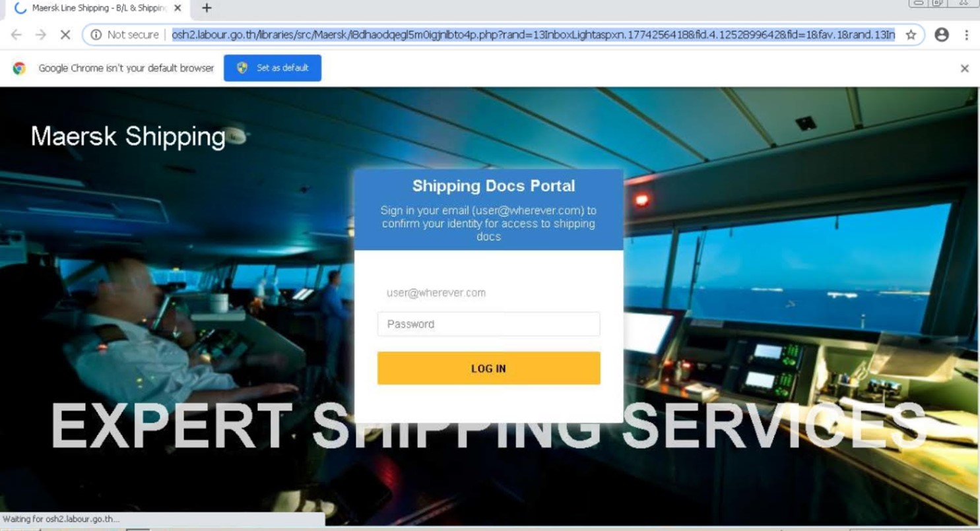Click Google Chrome isn't your default browser text
The height and width of the screenshot is (531, 980).
pos(126,68)
